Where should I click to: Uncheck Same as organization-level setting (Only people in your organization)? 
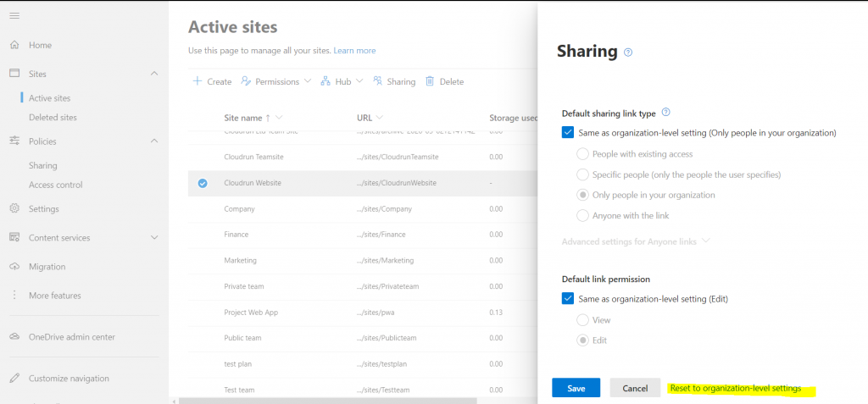[x=568, y=133]
